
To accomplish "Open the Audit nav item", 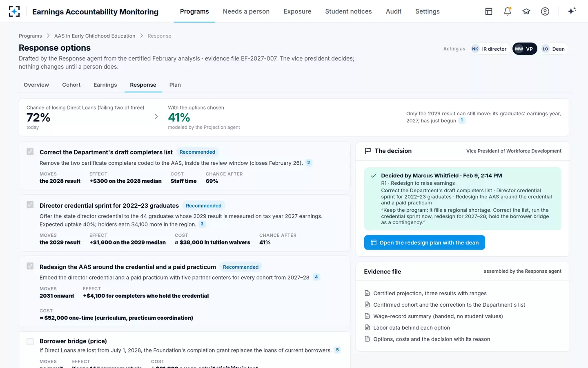I will (x=394, y=11).
